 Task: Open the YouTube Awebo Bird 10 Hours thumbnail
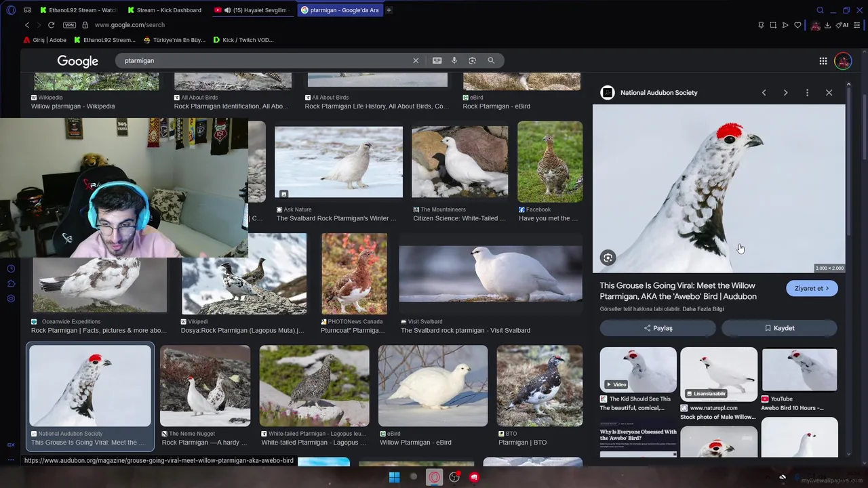799,369
